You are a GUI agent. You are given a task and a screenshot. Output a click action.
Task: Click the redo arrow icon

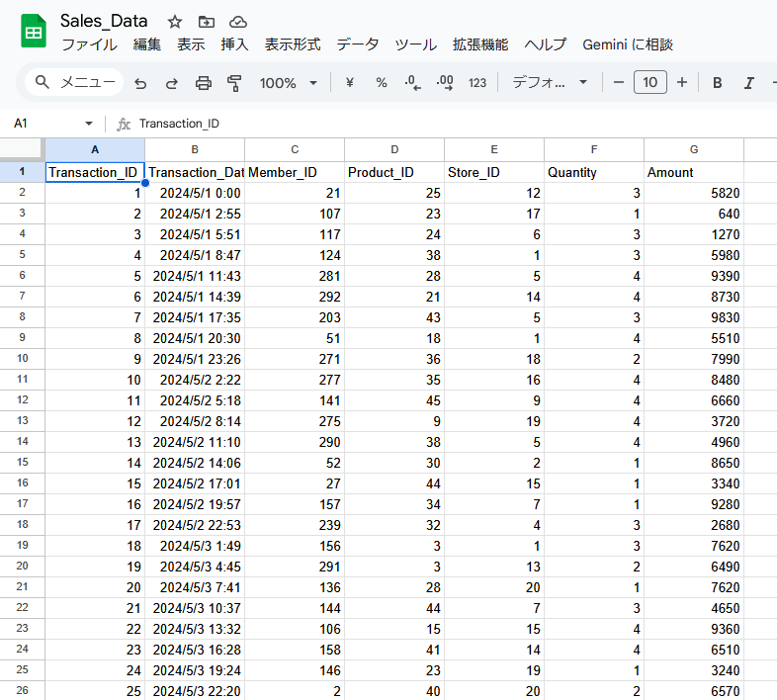pos(172,83)
